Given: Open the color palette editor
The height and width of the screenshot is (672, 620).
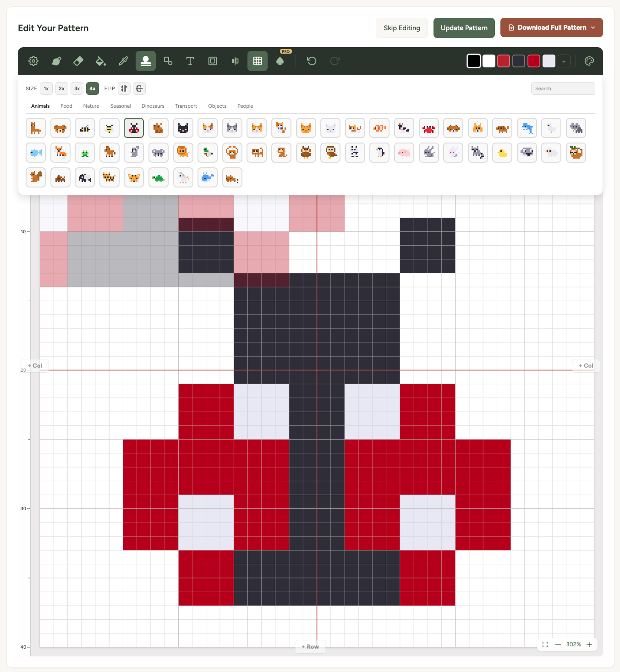Looking at the screenshot, I should click(589, 61).
